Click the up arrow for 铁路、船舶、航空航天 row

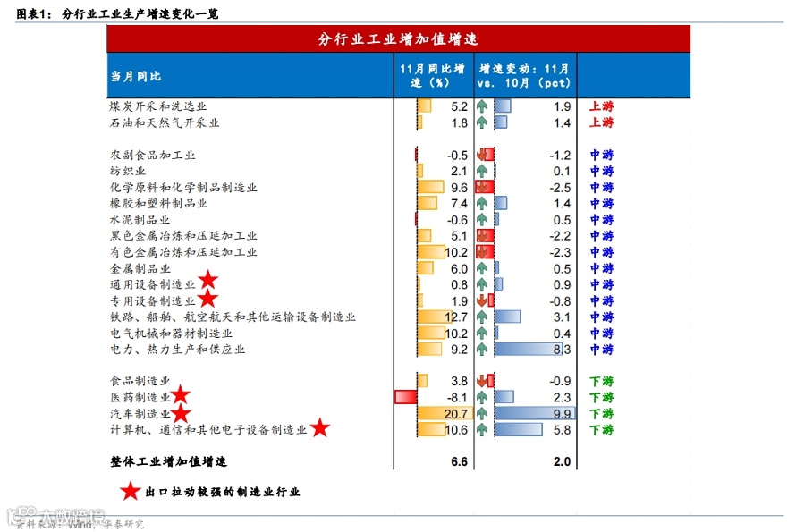point(482,317)
